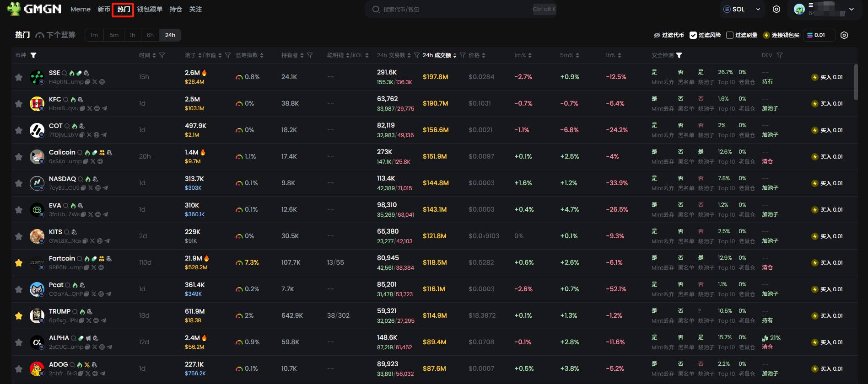Sort by 24h 成交额 column
Screen dimensions: 868x384
439,55
